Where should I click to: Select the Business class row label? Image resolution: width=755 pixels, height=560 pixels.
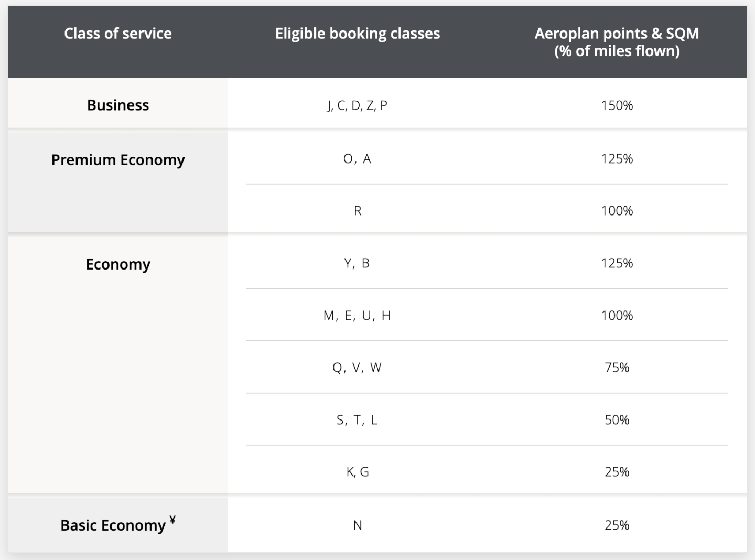click(x=118, y=105)
